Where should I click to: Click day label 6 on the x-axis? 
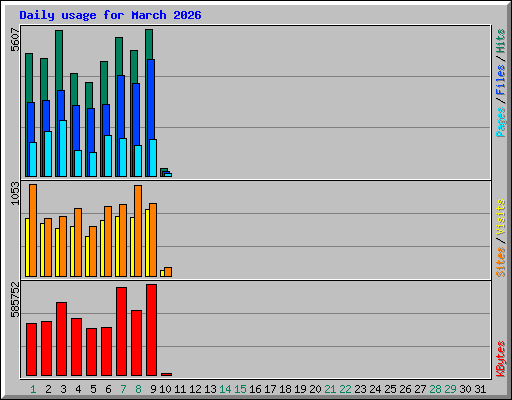pos(108,389)
